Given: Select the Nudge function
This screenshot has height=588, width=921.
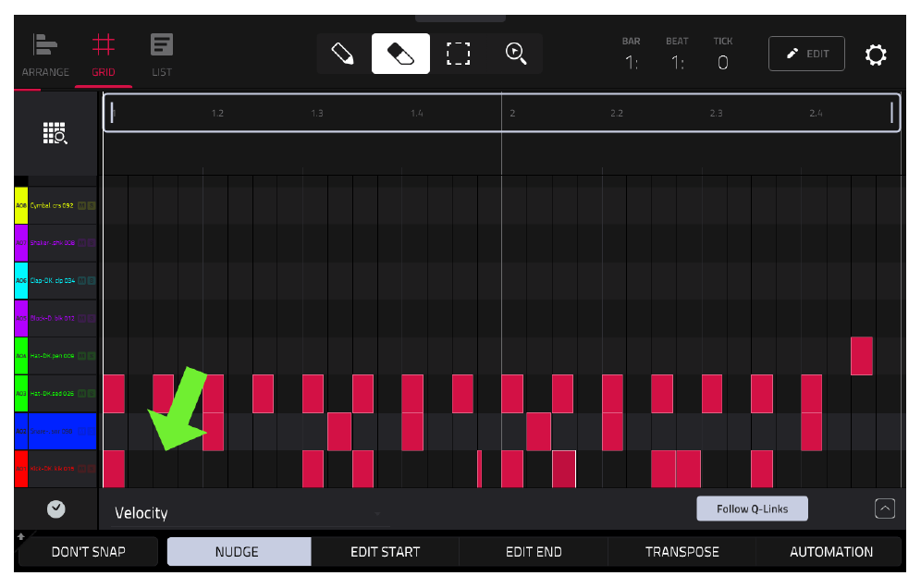Looking at the screenshot, I should [239, 552].
